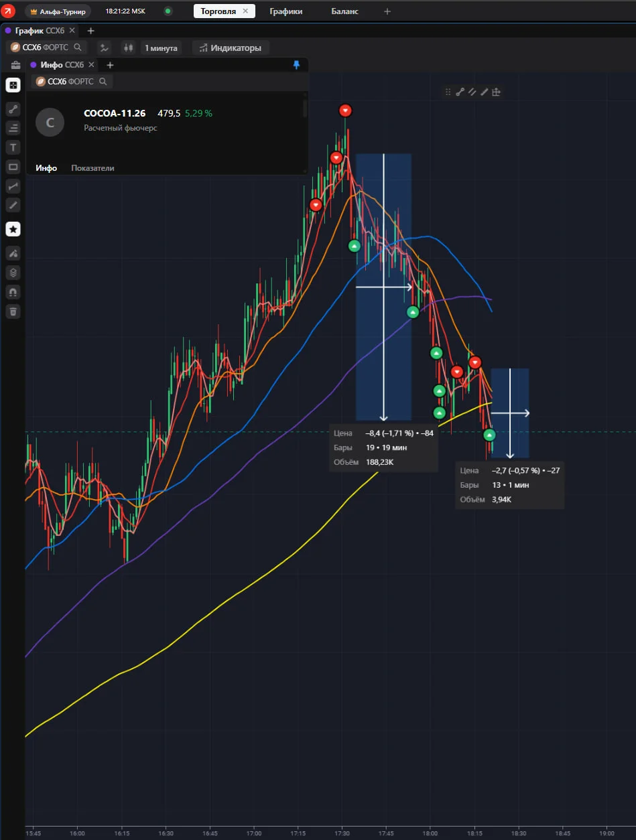Screen dimensions: 636x840
Task: Select the ruler tool in sidebar
Action: pyautogui.click(x=13, y=205)
